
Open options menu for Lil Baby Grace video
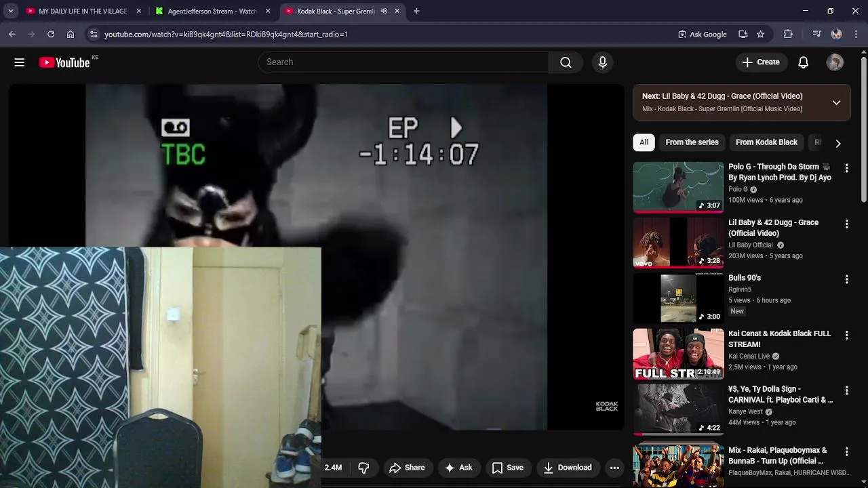pos(846,224)
